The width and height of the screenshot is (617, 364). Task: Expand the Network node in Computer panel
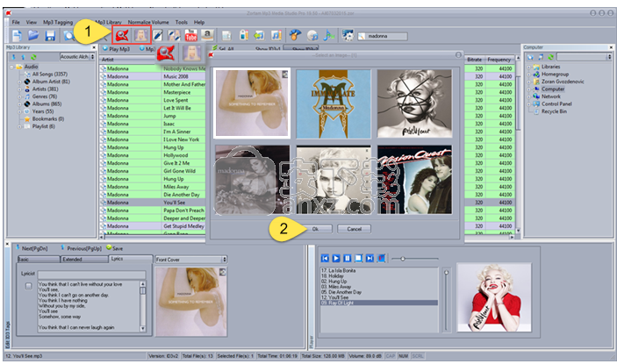528,96
